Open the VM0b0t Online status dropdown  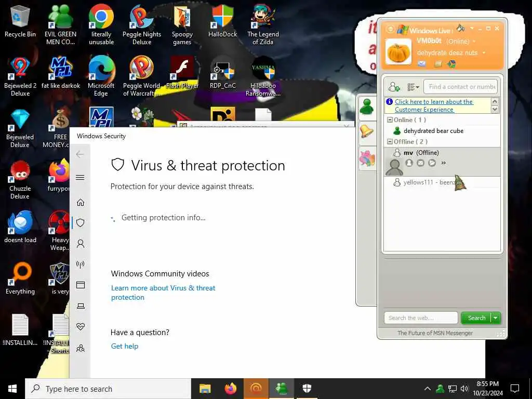[x=474, y=42]
